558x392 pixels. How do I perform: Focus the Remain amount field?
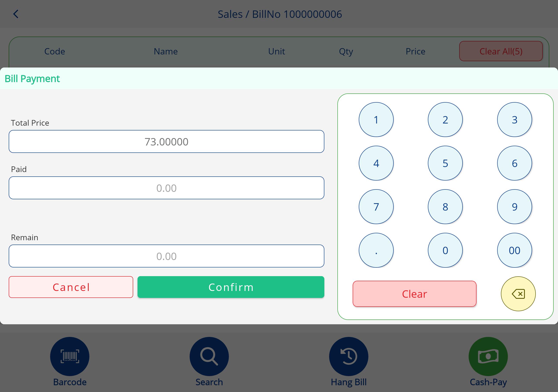[167, 256]
